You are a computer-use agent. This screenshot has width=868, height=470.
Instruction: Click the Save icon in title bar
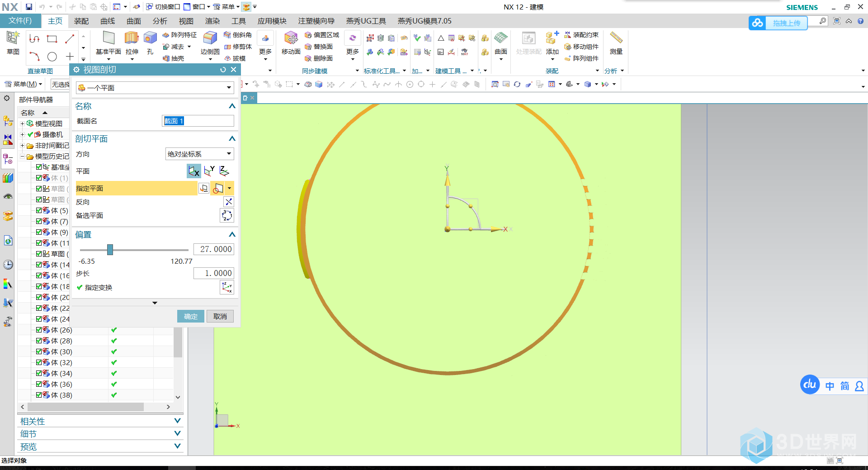pos(29,7)
